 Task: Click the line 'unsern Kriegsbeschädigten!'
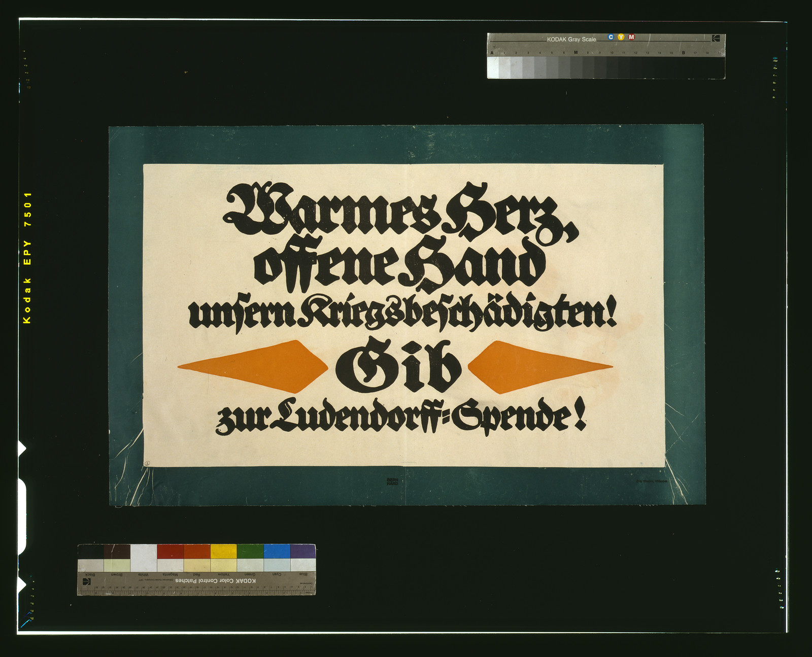click(x=403, y=314)
